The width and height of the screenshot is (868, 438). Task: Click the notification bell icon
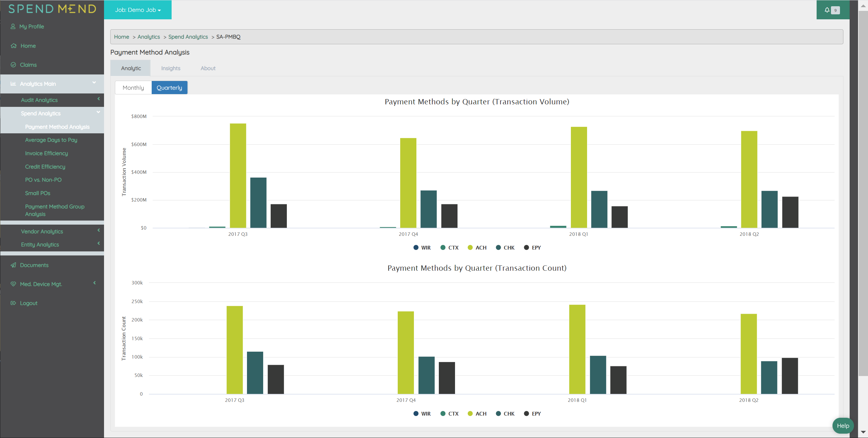[x=827, y=10]
